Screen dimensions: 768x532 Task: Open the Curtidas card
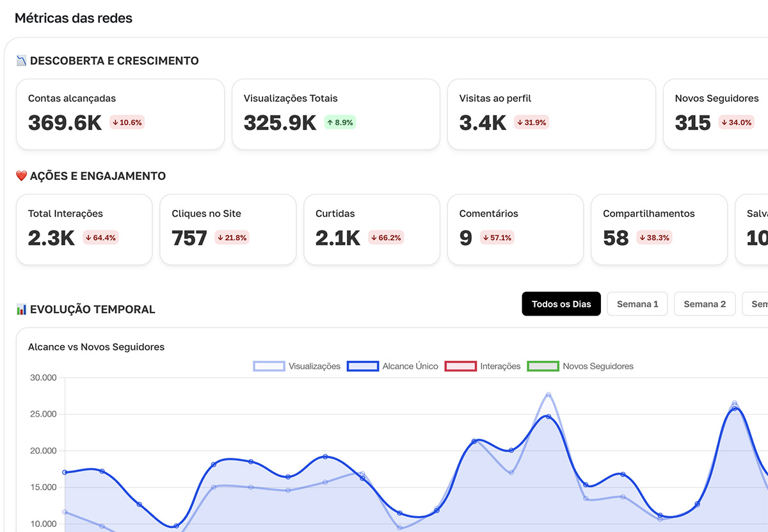(x=372, y=230)
